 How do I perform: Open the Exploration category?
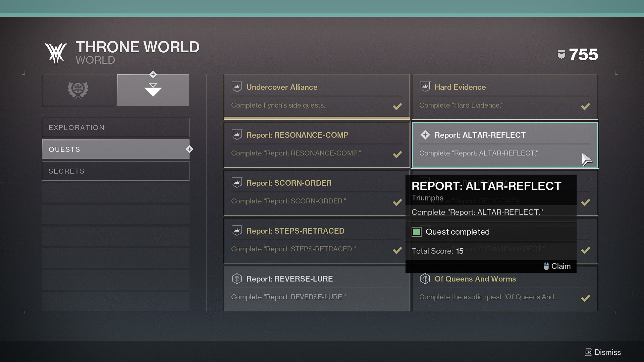tap(116, 127)
